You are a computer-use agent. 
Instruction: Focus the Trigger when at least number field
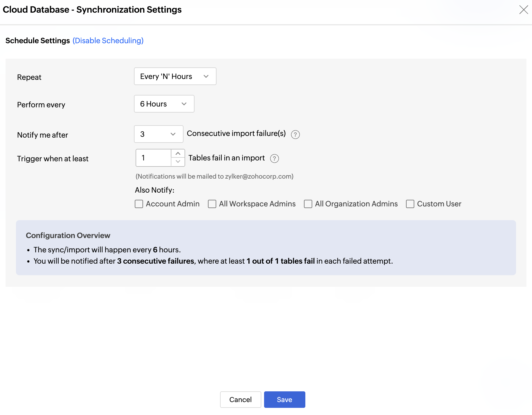pyautogui.click(x=153, y=158)
